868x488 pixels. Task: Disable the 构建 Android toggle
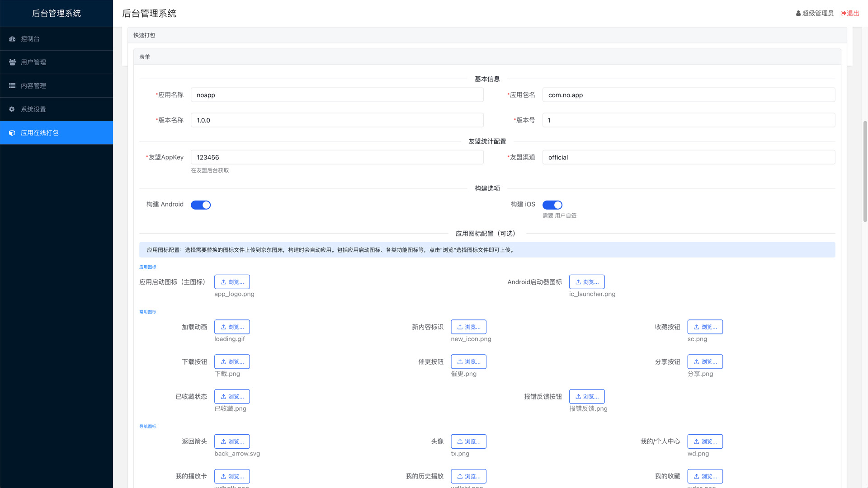(201, 205)
